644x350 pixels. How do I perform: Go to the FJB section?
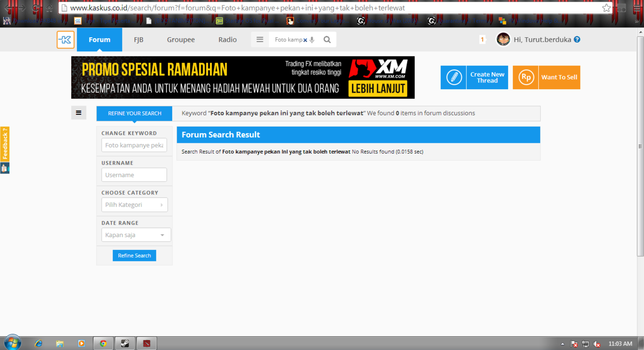(x=138, y=40)
